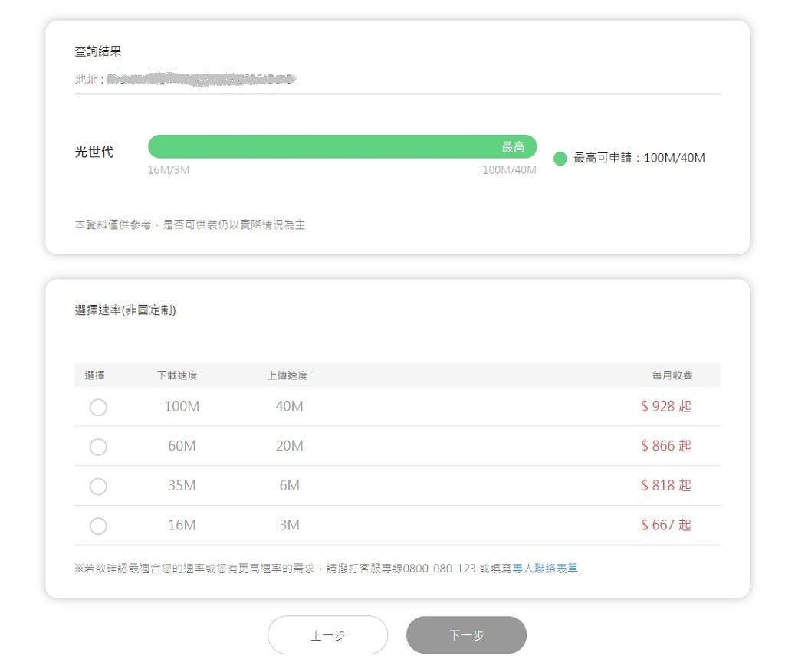Screen dimensions: 785x672
Task: Click the $ 818 起 monthly price
Action: point(665,485)
